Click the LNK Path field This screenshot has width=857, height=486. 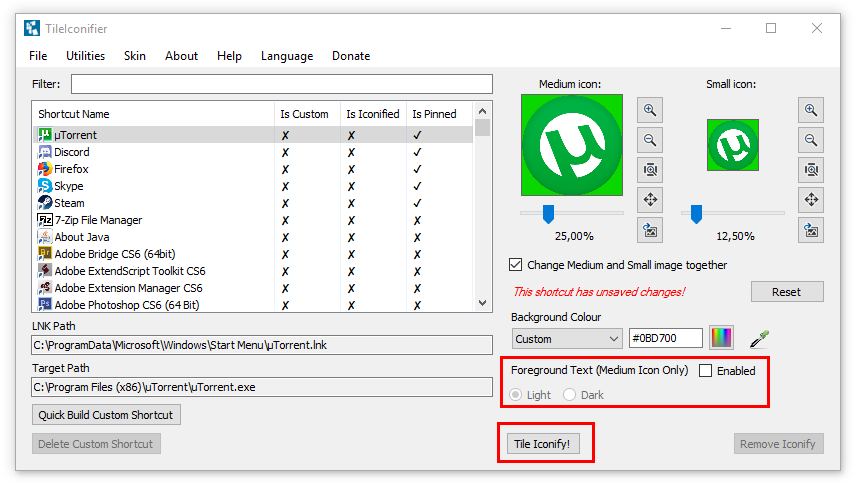pos(262,345)
